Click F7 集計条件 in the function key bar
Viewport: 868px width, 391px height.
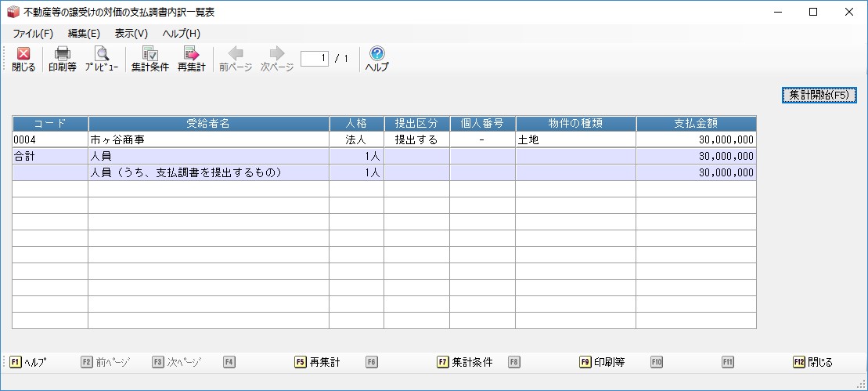(x=465, y=362)
